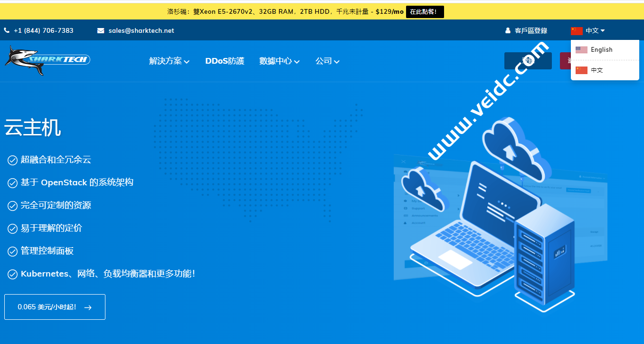This screenshot has height=344, width=644.
Task: Click the 在此點餐! banner button
Action: [x=425, y=11]
